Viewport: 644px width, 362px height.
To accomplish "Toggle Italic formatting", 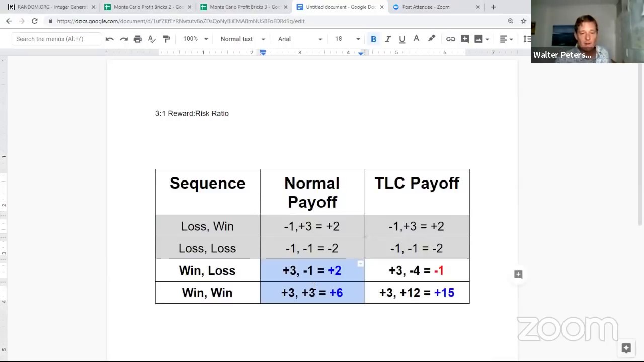I will [388, 39].
